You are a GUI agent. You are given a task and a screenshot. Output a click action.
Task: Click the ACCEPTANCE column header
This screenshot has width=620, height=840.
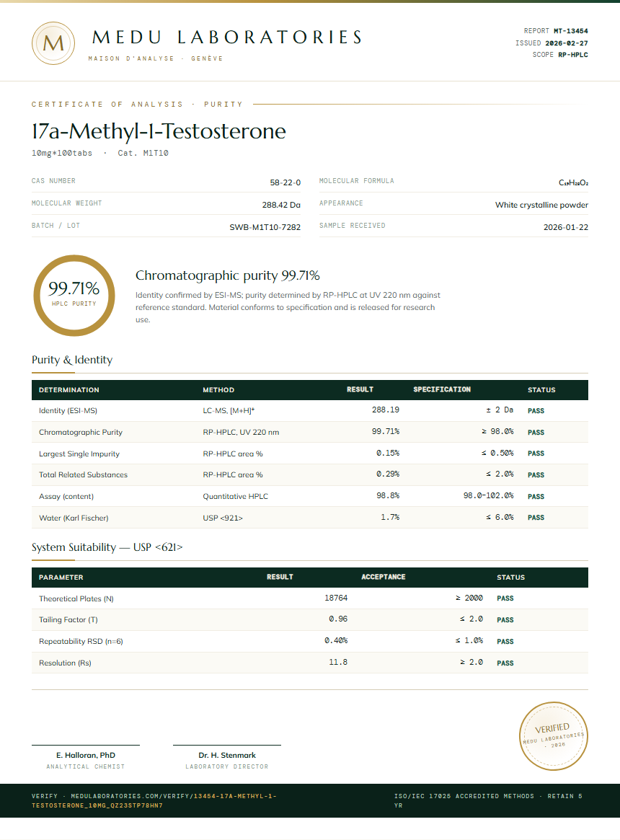(x=383, y=577)
